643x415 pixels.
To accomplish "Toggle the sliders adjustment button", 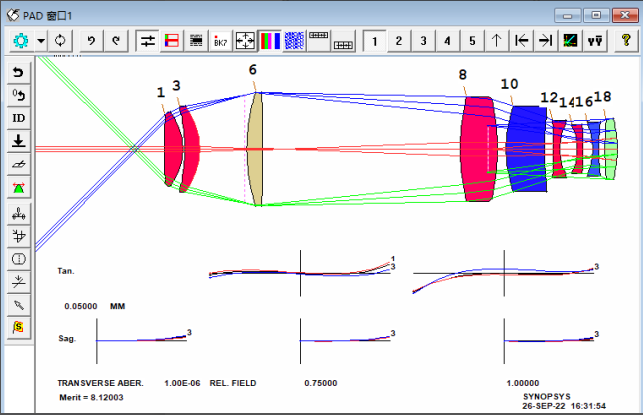I will coord(147,41).
